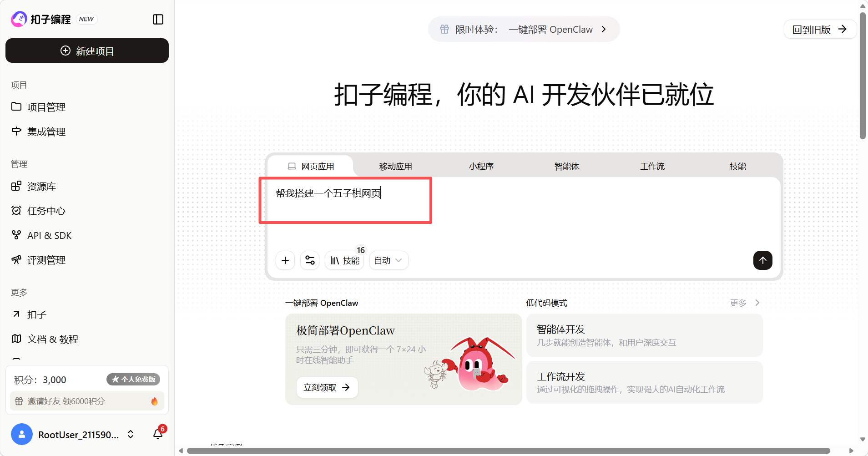Image resolution: width=868 pixels, height=456 pixels.
Task: Select the 技能 tab
Action: (738, 166)
